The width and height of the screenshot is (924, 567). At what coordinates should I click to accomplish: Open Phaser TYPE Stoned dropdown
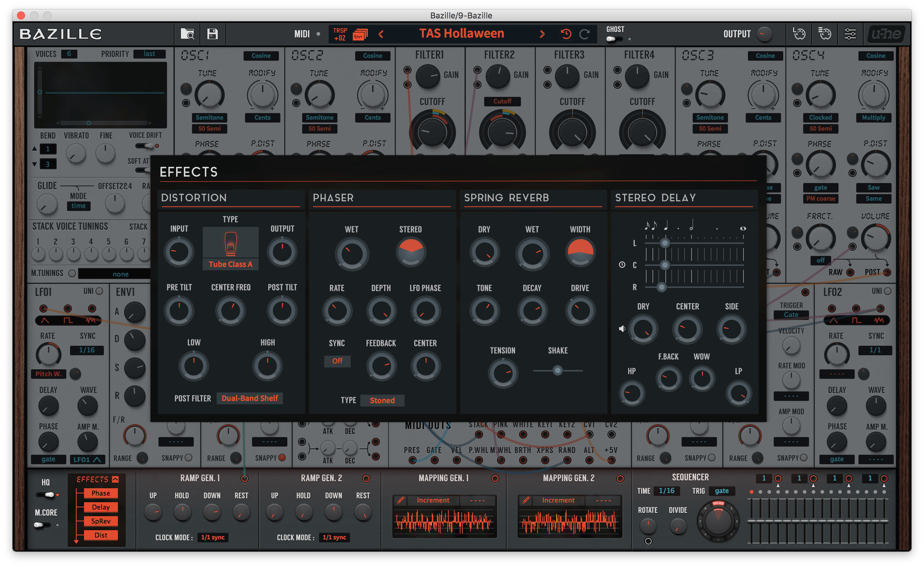click(382, 400)
